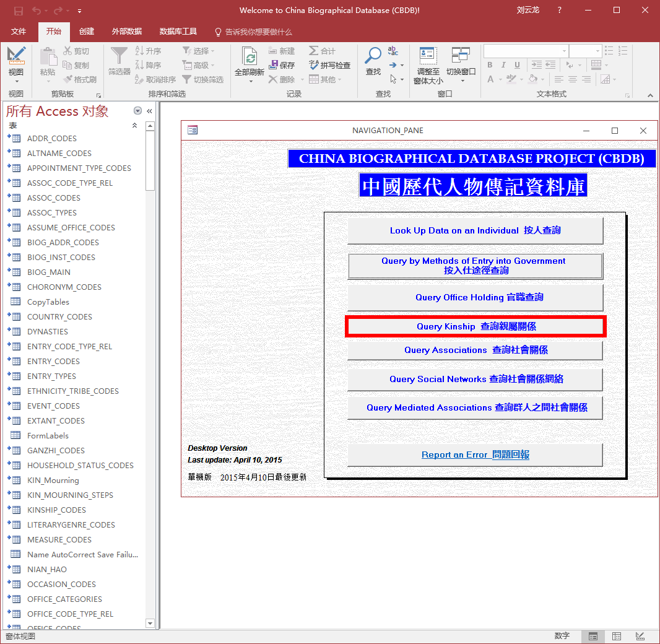Switch to Datasheet view in status bar
Viewport: 660px width, 644px height.
617,637
